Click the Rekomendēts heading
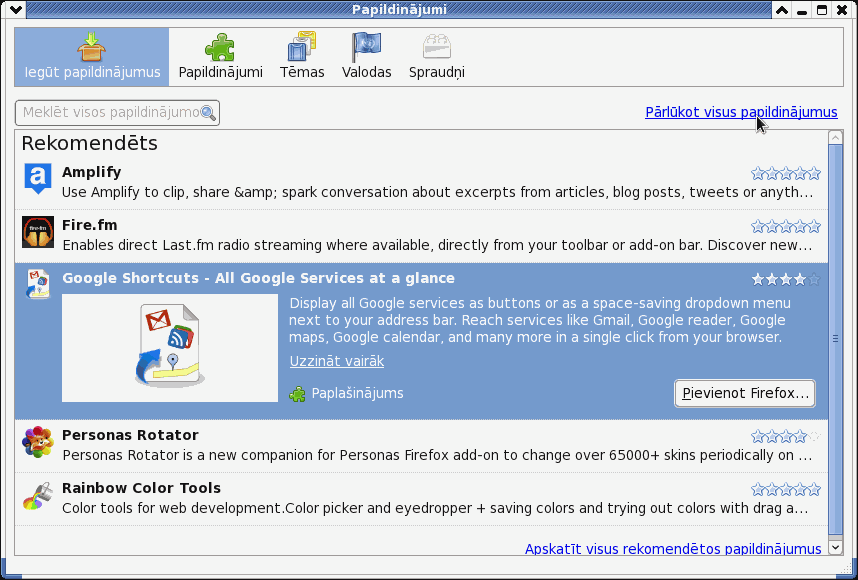Viewport: 858px width, 580px height. [90, 143]
